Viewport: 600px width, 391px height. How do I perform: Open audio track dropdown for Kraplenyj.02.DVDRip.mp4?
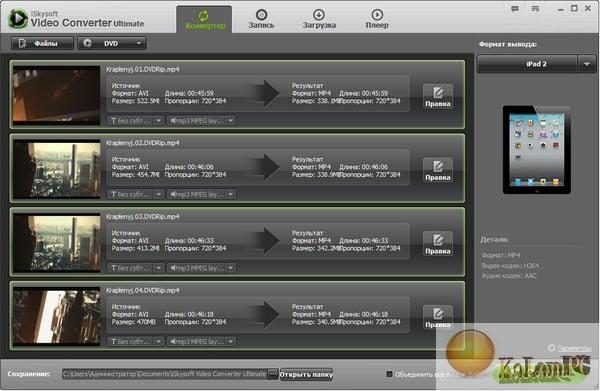[x=201, y=194]
